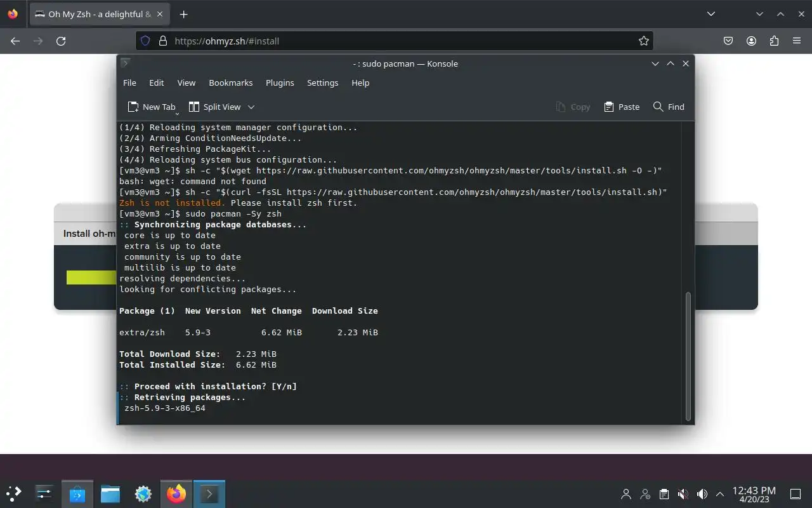Click Find in Konsole toolbar
Screen dimensions: 812x508
point(669,107)
